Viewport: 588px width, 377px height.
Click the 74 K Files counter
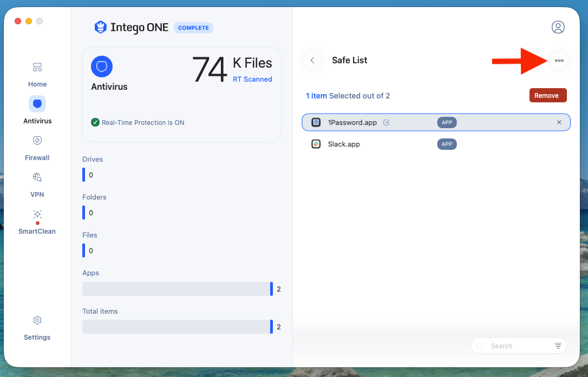coord(232,69)
